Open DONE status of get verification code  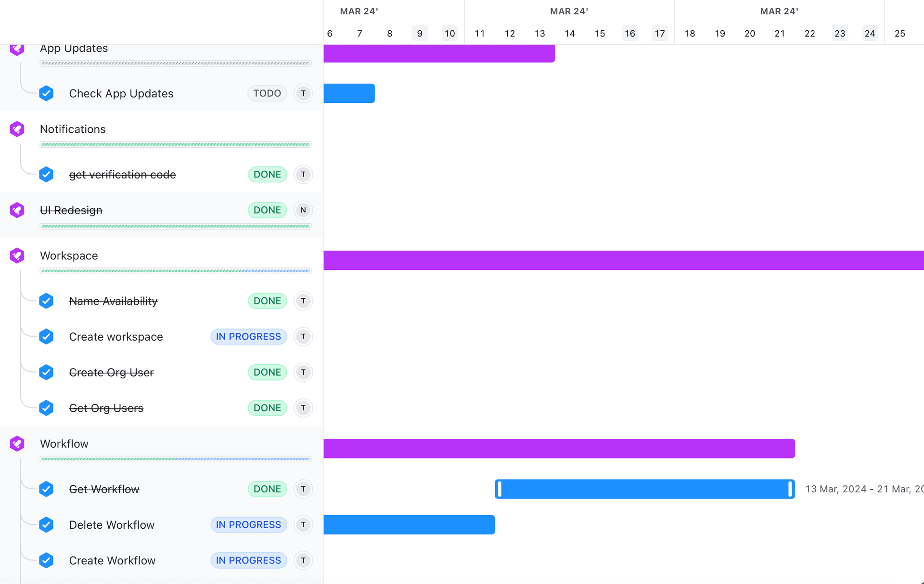267,174
